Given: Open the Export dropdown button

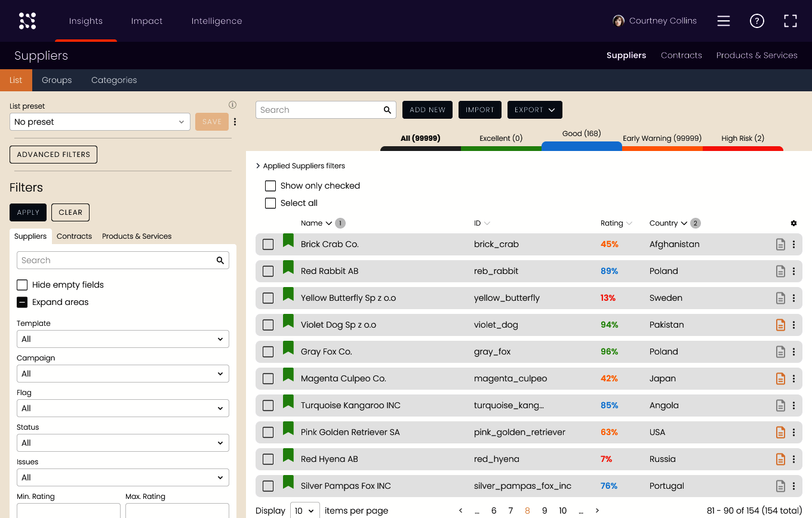Looking at the screenshot, I should pyautogui.click(x=534, y=110).
